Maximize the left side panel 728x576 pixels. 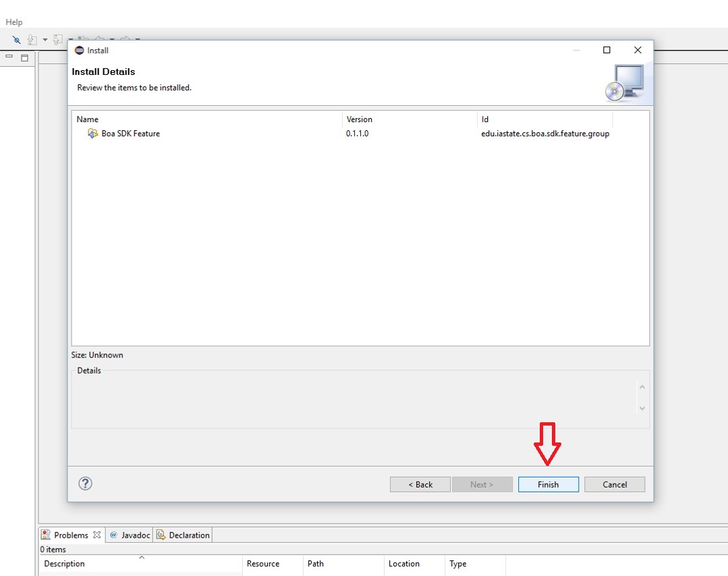[25, 57]
